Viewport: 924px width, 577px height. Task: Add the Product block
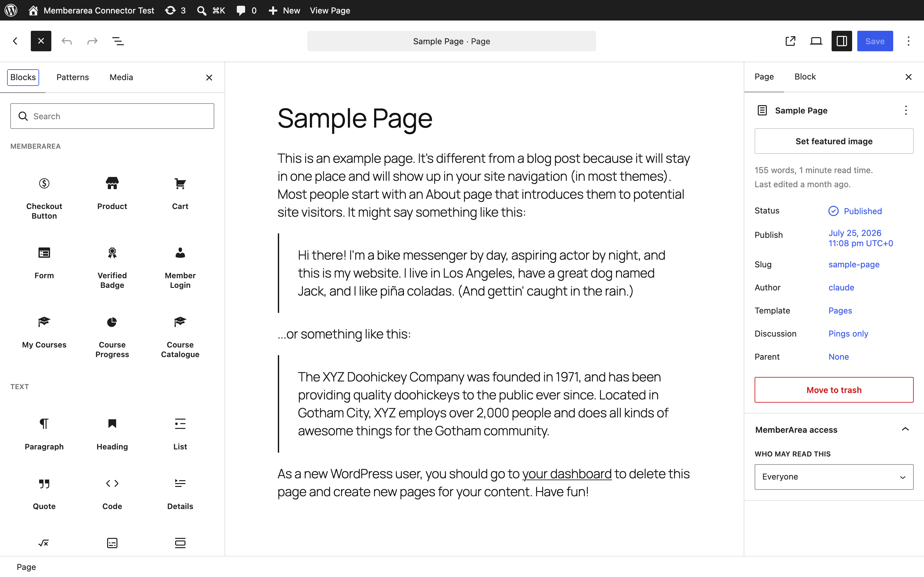[x=112, y=193]
